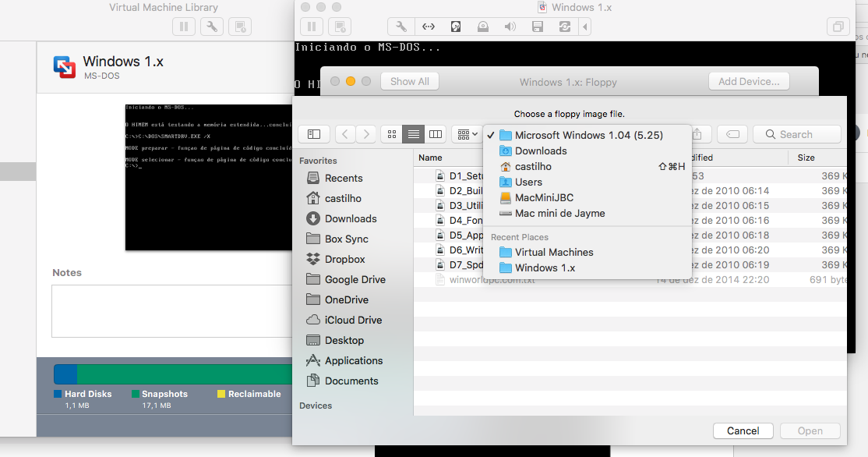Viewport: 868px width, 457px height.
Task: Pause the VM from the Library toolbar
Action: click(184, 27)
